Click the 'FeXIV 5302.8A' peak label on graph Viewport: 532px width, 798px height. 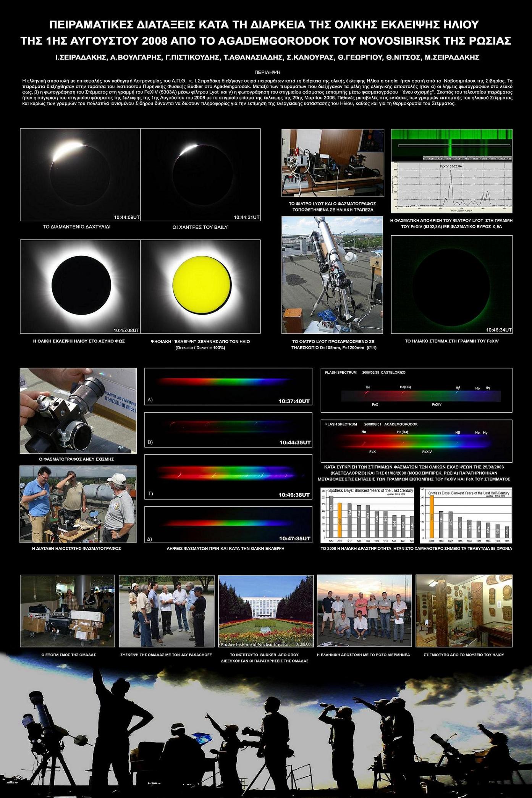click(451, 166)
